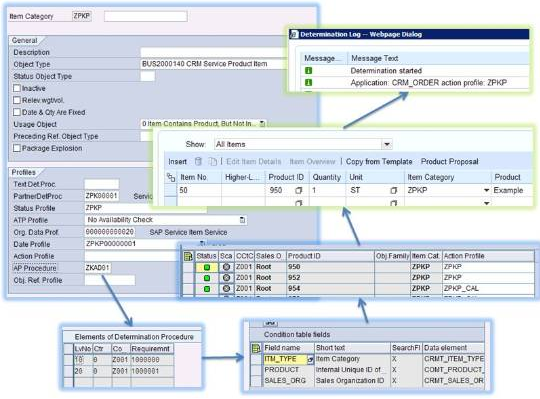The height and width of the screenshot is (399, 540).
Task: Click the Text Det.Proc. input field
Action: (x=102, y=184)
